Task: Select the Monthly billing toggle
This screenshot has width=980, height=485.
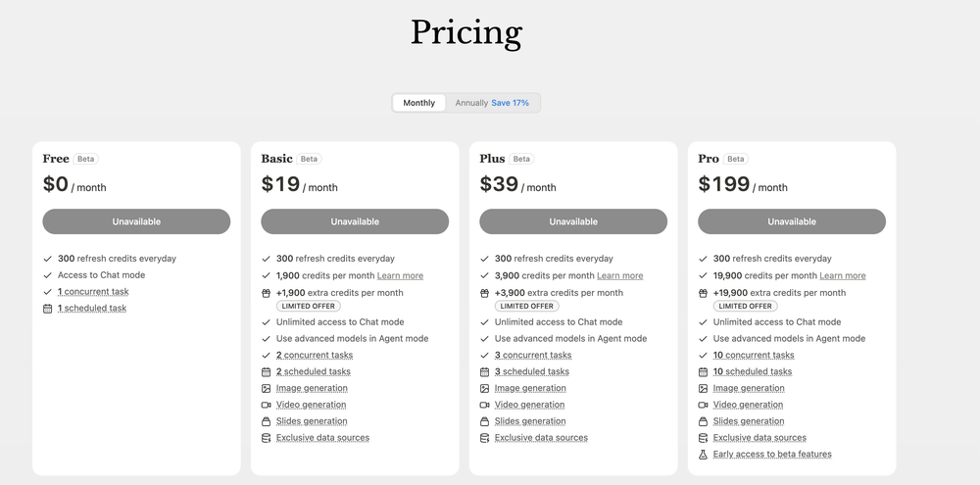Action: point(418,103)
